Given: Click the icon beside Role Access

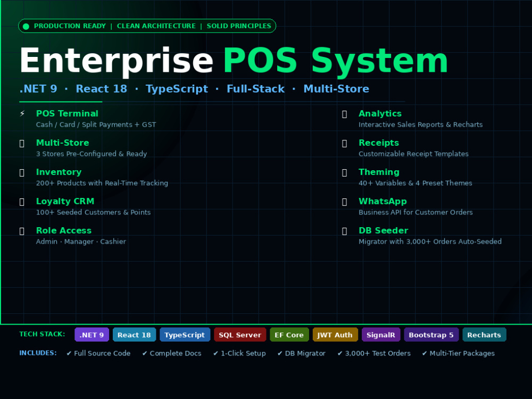Looking at the screenshot, I should click(22, 231).
